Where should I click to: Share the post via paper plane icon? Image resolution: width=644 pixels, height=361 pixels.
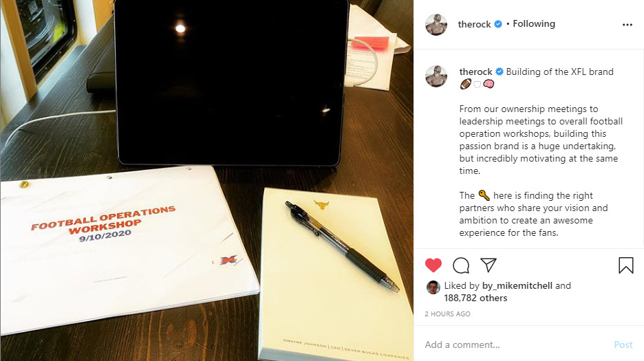tap(489, 265)
